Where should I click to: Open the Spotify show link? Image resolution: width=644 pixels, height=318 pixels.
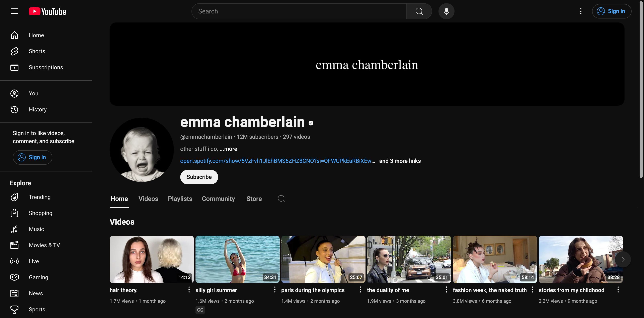tap(277, 161)
